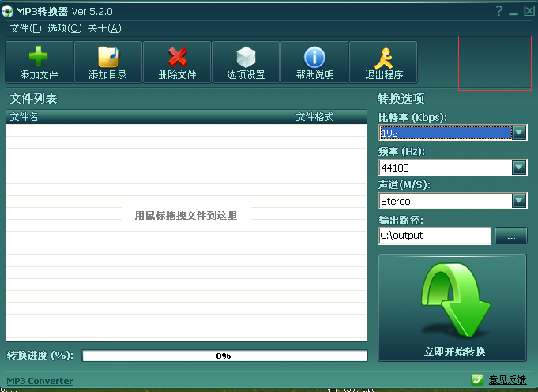Screen dimensions: 538x392
Task: Start conversion with the green arrow button
Action: click(452, 308)
